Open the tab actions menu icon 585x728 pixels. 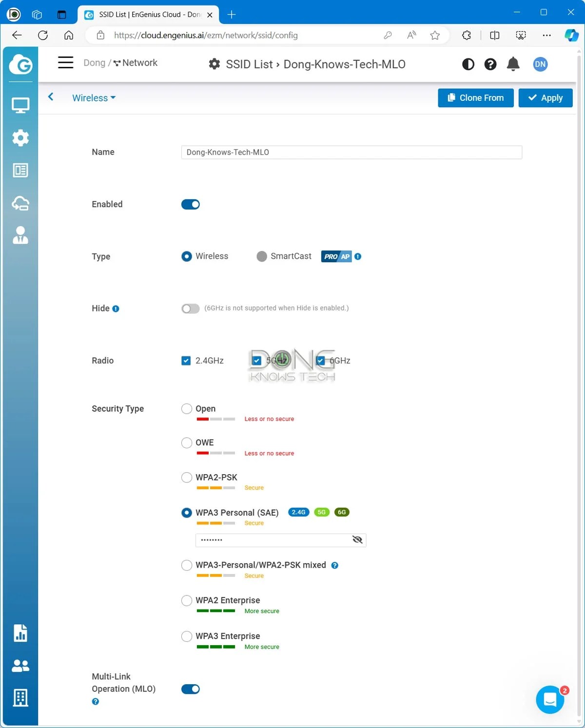[61, 15]
